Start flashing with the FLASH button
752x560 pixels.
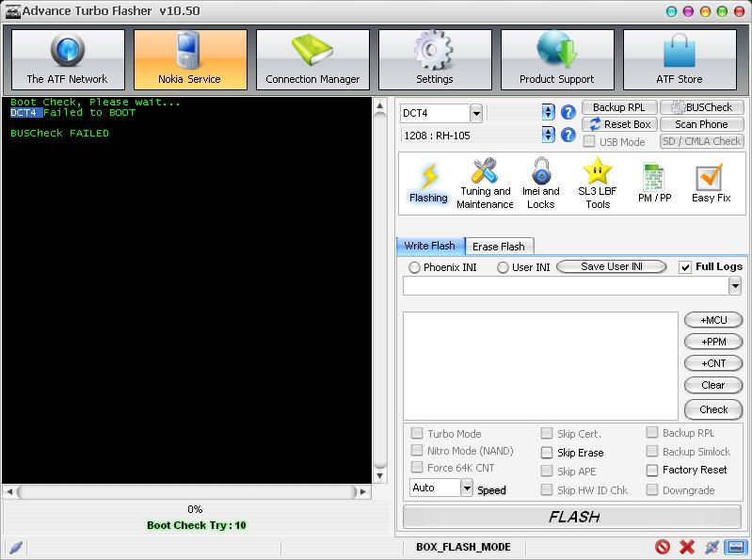pyautogui.click(x=573, y=517)
